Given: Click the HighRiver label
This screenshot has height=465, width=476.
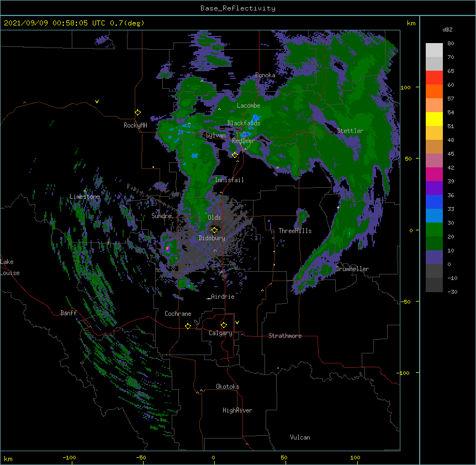Looking at the screenshot, I should click(237, 410).
